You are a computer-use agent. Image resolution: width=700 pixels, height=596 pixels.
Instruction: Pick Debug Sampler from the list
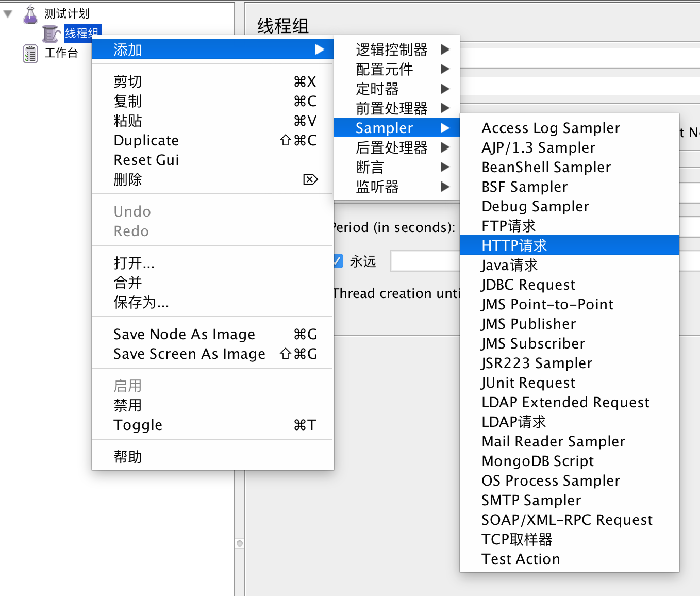tap(535, 206)
